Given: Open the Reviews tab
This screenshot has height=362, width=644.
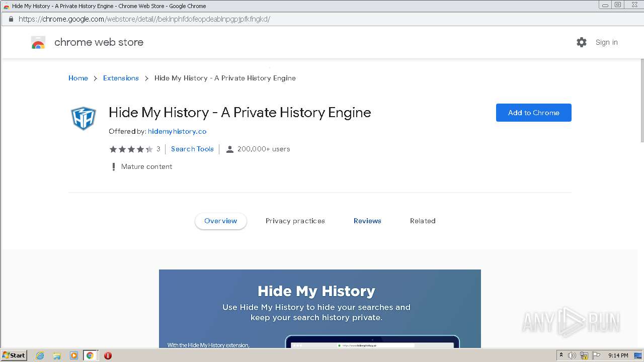Looking at the screenshot, I should pyautogui.click(x=367, y=221).
